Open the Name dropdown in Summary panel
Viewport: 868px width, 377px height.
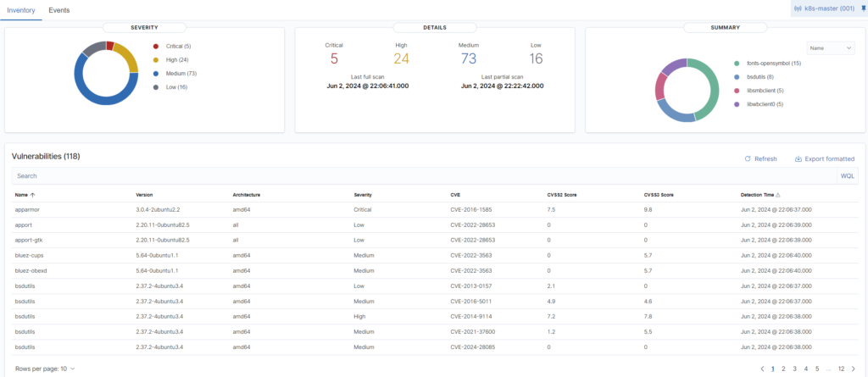pos(830,49)
